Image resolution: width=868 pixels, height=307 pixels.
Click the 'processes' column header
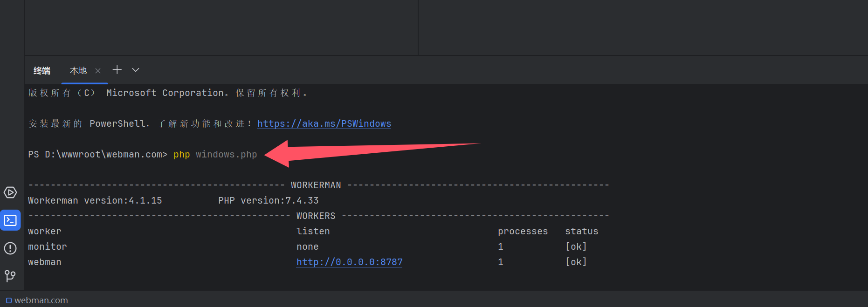[x=523, y=231]
